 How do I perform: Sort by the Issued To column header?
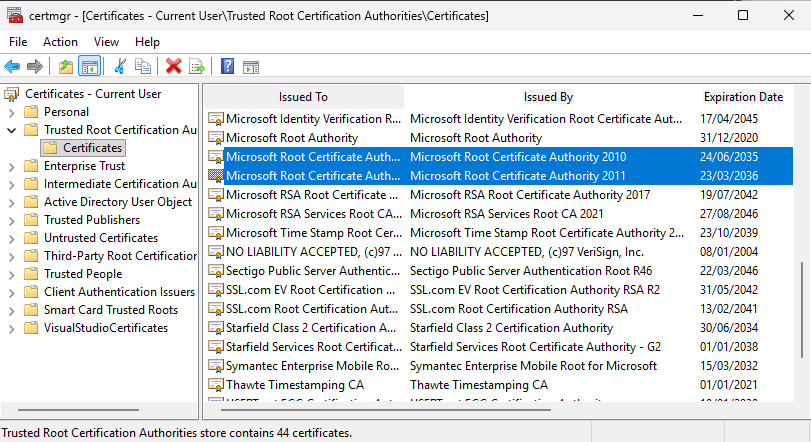303,97
